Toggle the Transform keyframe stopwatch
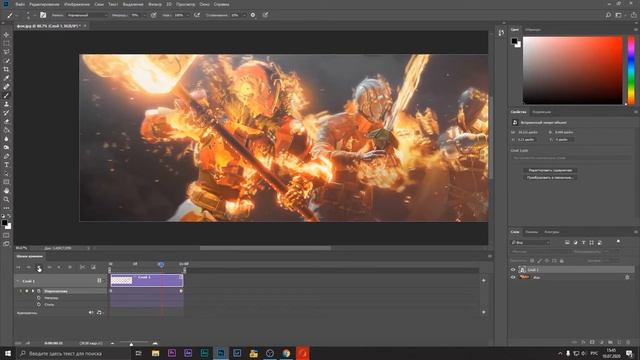This screenshot has width=640, height=360. tap(39, 291)
